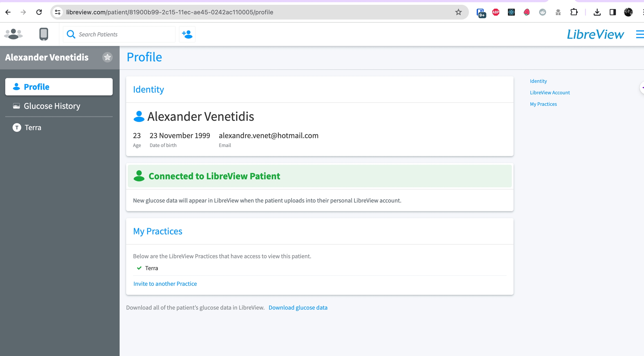Reload the page
The height and width of the screenshot is (356, 644).
tap(39, 12)
